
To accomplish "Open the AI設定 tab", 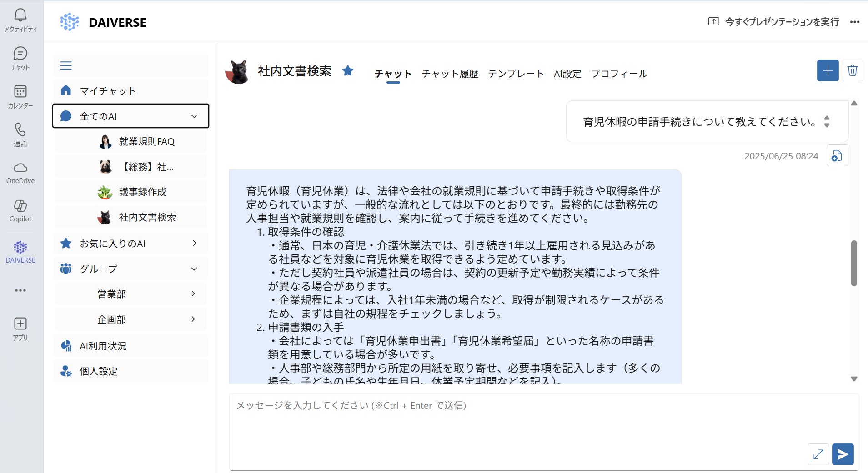I will click(x=567, y=74).
